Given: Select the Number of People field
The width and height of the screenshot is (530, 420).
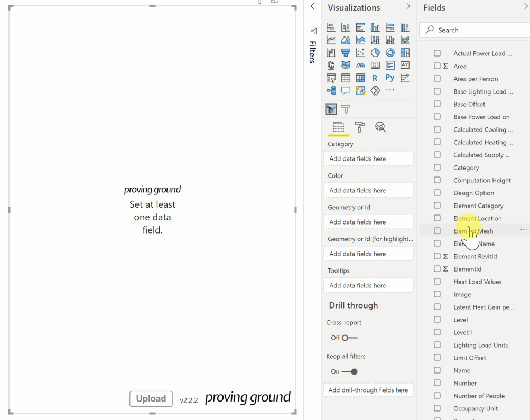Looking at the screenshot, I should 479,396.
